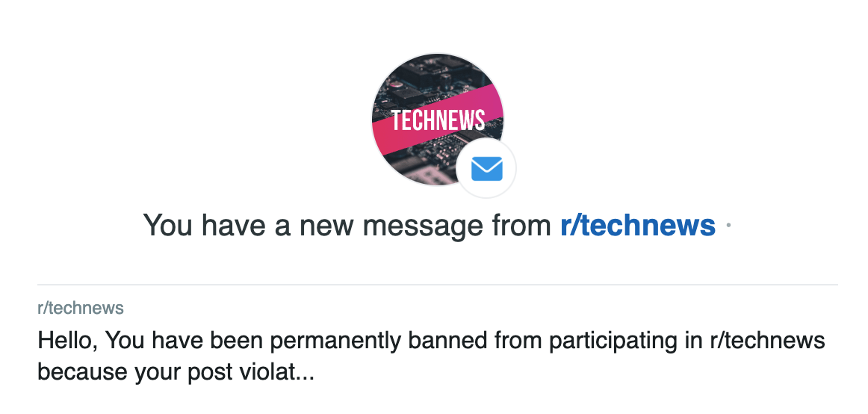Click the blue envelope mail icon
The width and height of the screenshot is (868, 414).
coord(486,169)
